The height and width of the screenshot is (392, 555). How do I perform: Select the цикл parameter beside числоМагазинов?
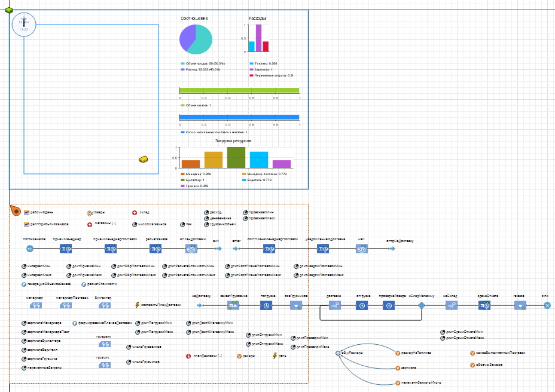tap(182, 225)
